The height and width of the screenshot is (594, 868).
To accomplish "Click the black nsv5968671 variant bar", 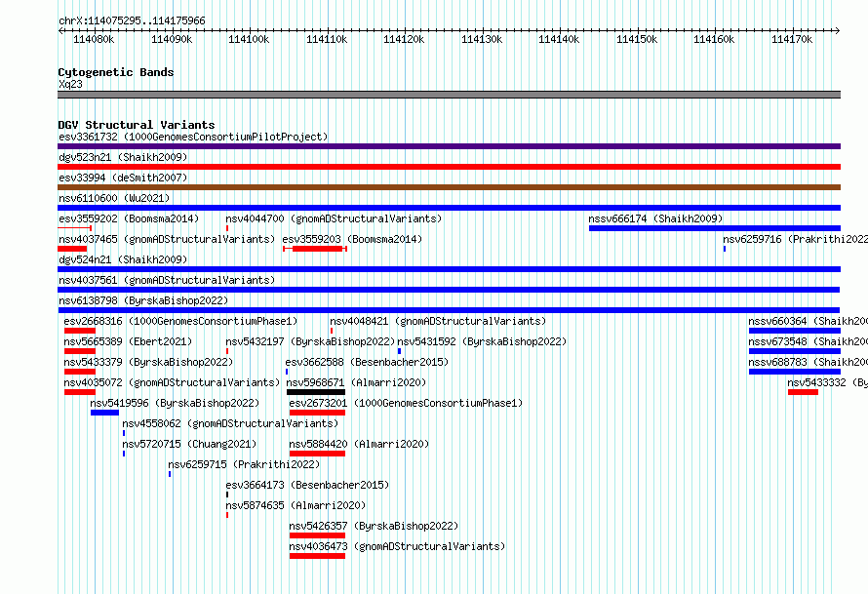I will (x=316, y=392).
